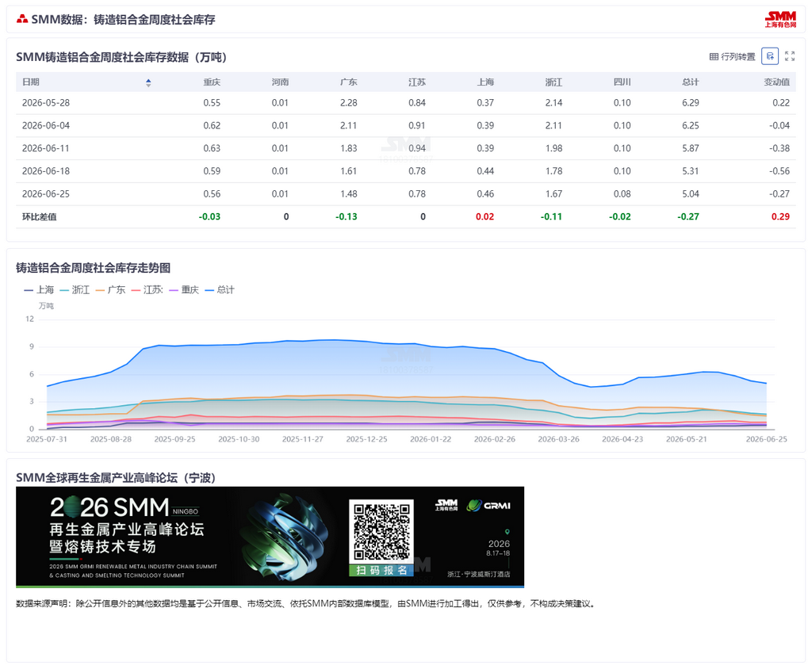The width and height of the screenshot is (812, 669).
Task: Toggle the 总计 series in the chart legend
Action: 220,289
